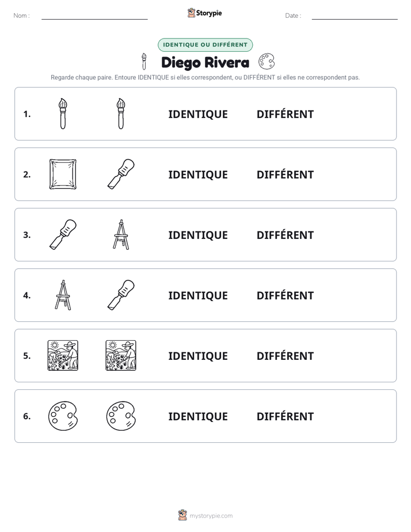Choose IDENTIQUE for row 1
Viewport: 411px width, 532px height.
(198, 115)
